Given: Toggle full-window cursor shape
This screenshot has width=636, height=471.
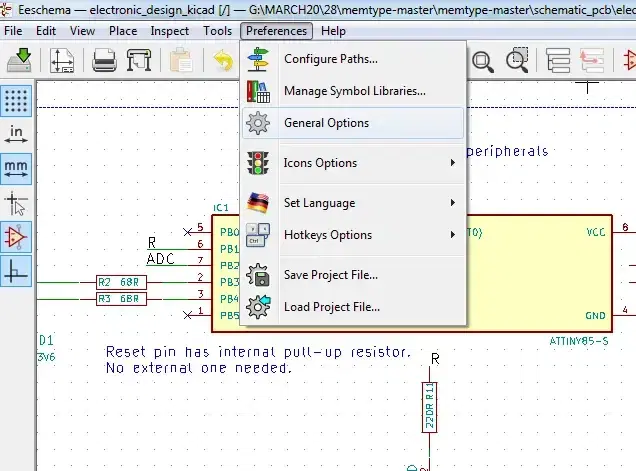Looking at the screenshot, I should point(16,203).
